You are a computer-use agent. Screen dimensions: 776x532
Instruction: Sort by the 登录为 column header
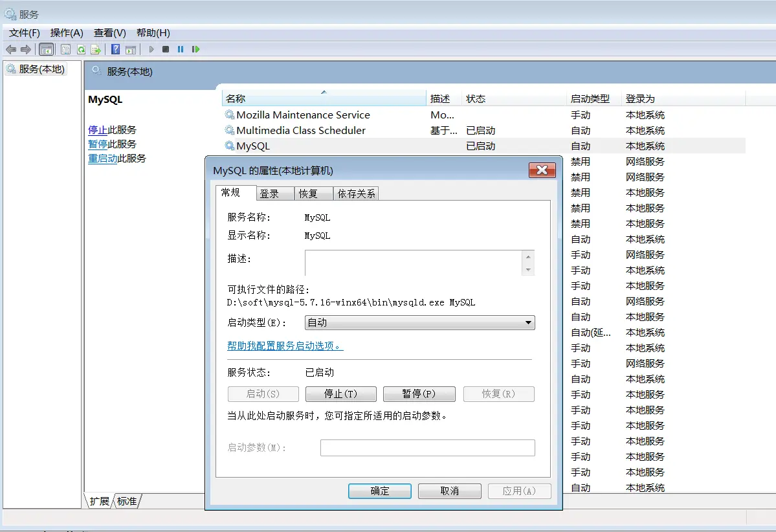pos(683,98)
